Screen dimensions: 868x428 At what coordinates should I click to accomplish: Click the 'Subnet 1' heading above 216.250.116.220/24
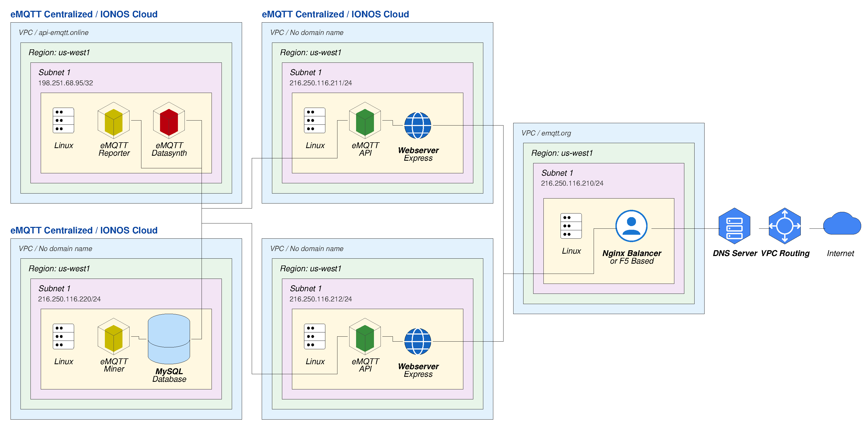point(54,289)
